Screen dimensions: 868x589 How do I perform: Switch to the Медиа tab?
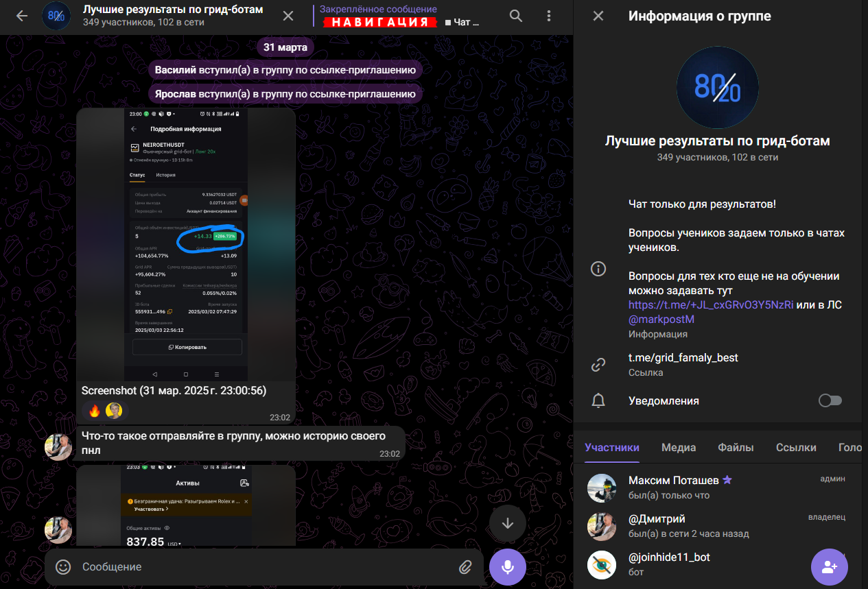679,448
